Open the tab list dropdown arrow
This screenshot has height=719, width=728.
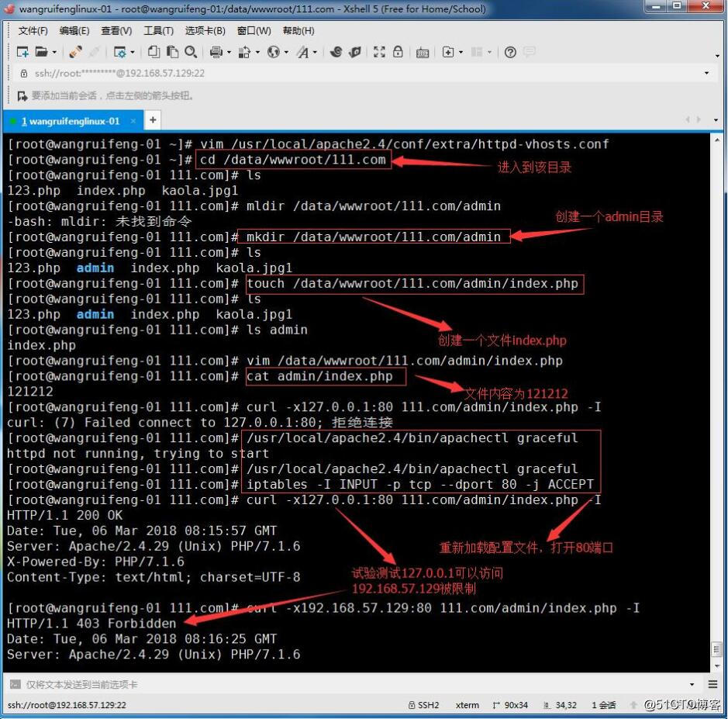716,119
